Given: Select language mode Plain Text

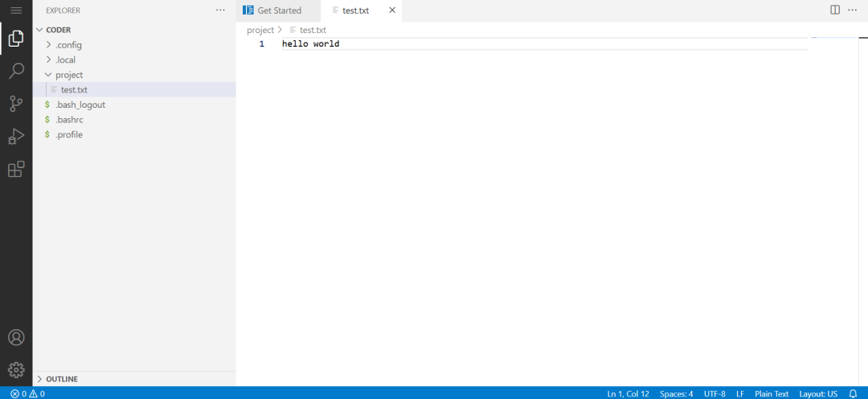Looking at the screenshot, I should [x=772, y=393].
